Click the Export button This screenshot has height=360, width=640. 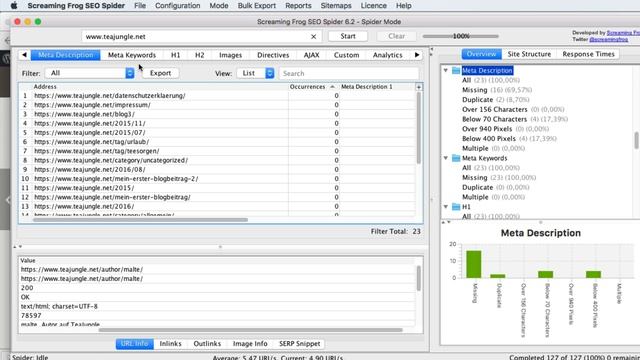coord(160,73)
